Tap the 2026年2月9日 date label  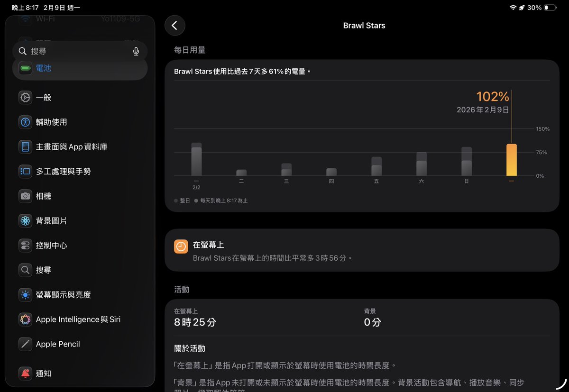[x=483, y=110]
